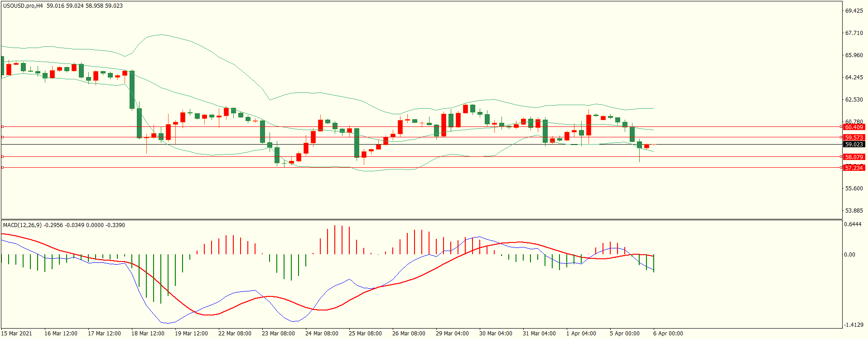
Task: Click the 15 Mar 2021 date label
Action: coord(17,334)
